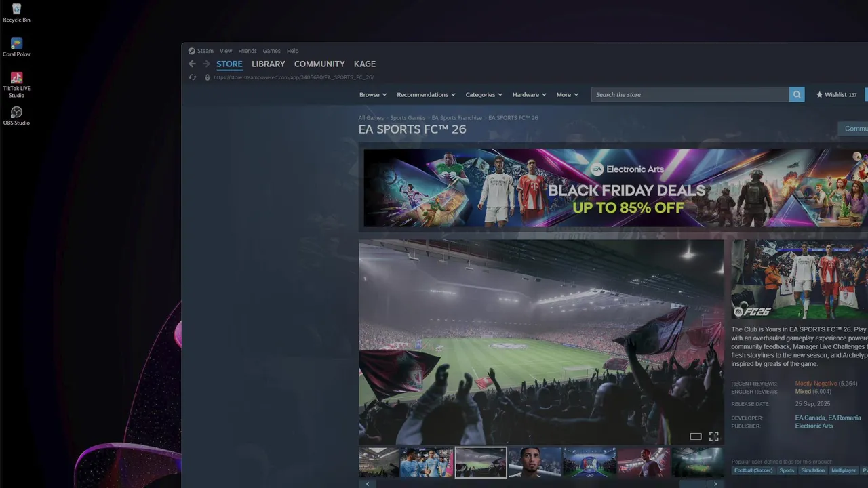Image resolution: width=868 pixels, height=488 pixels.
Task: Go back with the back arrow
Action: [x=192, y=64]
